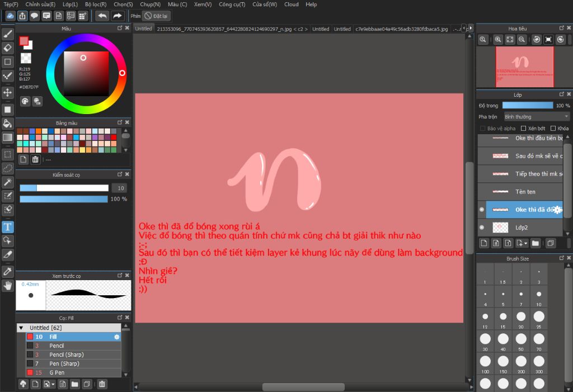
Task: Click layer list scroll-up arrow
Action: (567, 136)
